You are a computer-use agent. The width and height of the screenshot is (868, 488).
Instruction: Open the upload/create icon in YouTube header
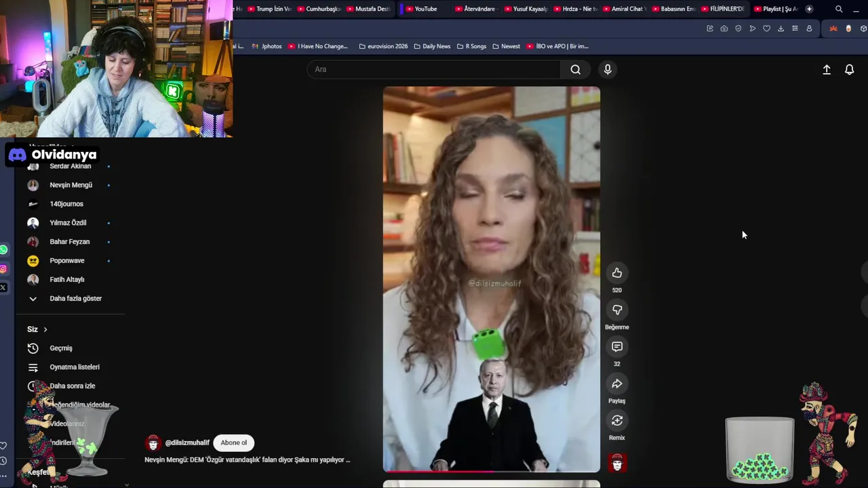tap(827, 69)
